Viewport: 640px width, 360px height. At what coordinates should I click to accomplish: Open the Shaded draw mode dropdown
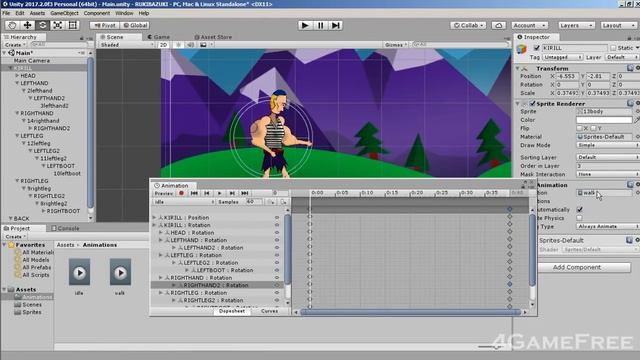(127, 44)
